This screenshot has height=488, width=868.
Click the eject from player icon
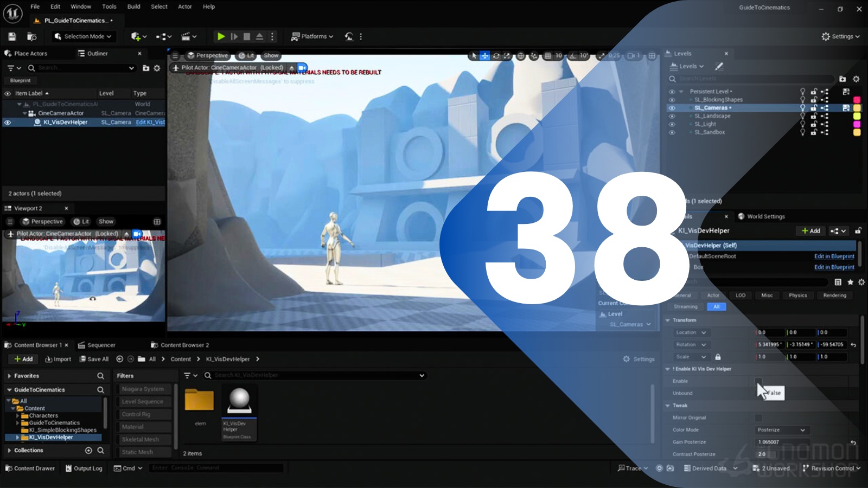pos(259,36)
